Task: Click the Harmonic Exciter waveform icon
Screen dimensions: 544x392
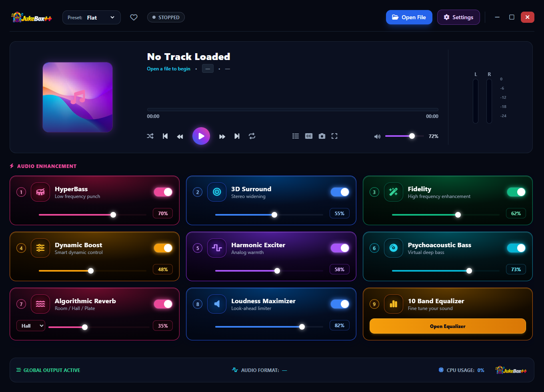Action: click(x=217, y=248)
